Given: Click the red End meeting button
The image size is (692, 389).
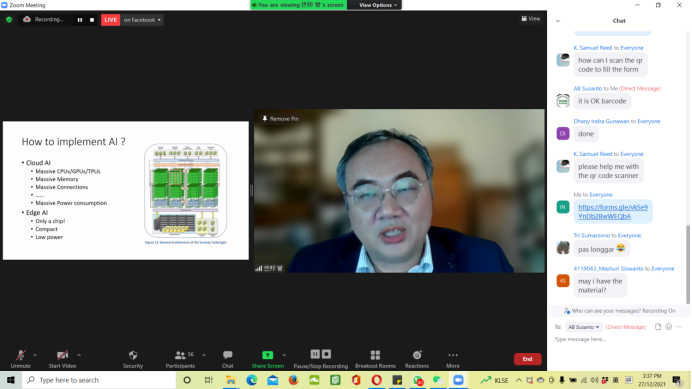Looking at the screenshot, I should tap(527, 359).
